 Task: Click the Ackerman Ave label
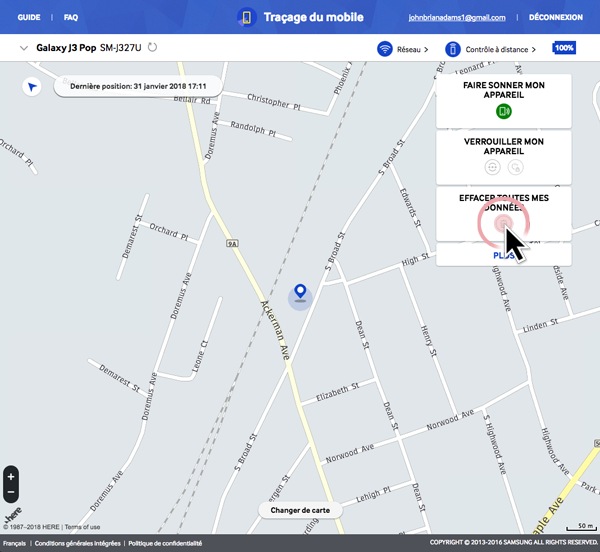[x=276, y=331]
